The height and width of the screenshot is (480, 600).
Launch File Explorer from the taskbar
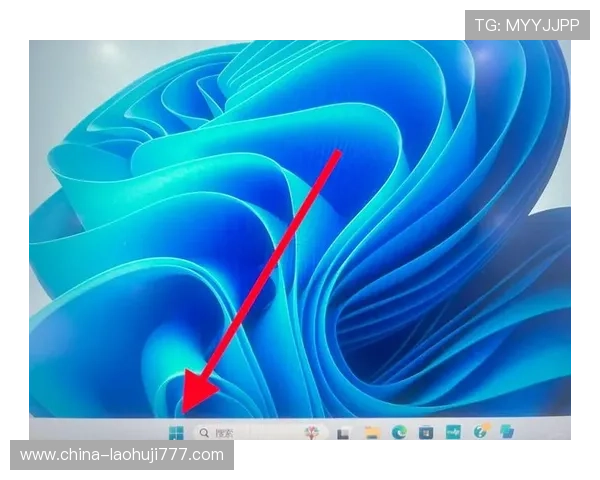pyautogui.click(x=371, y=433)
